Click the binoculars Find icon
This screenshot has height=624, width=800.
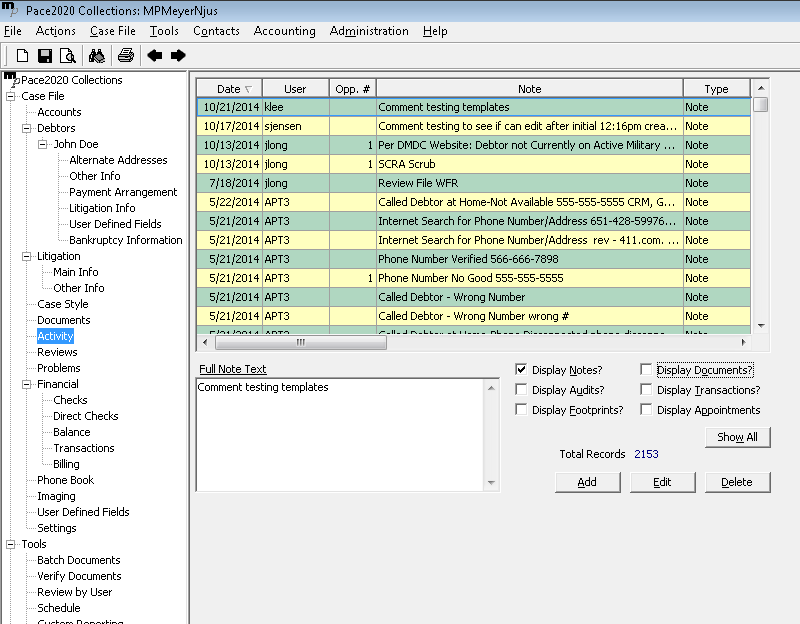point(97,55)
